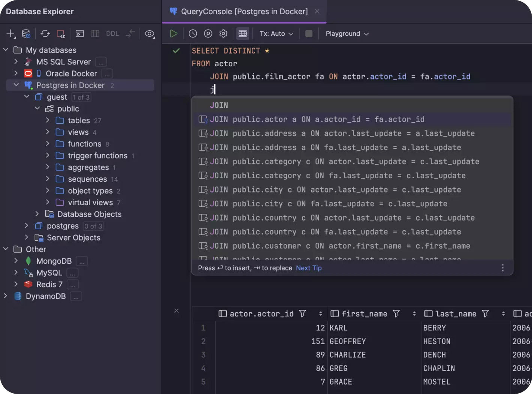Open Data Source Properties icon
The width and height of the screenshot is (532, 394).
click(x=26, y=34)
